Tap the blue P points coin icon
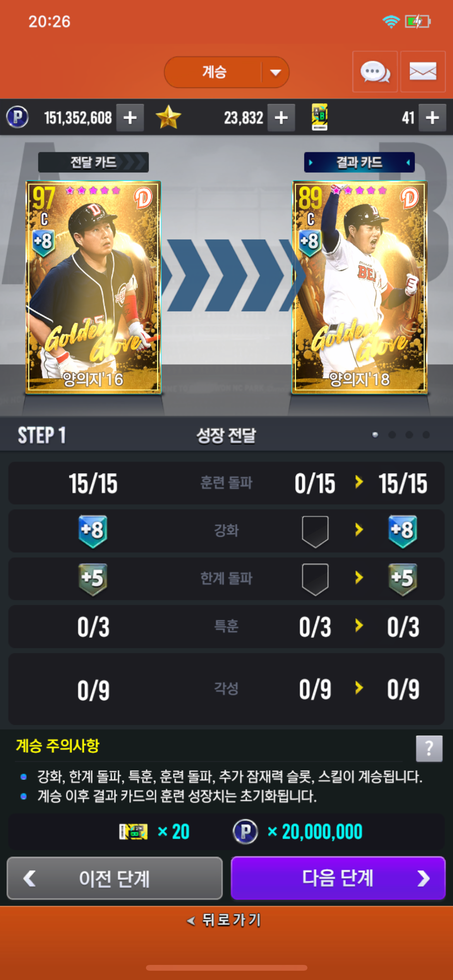 pos(17,117)
